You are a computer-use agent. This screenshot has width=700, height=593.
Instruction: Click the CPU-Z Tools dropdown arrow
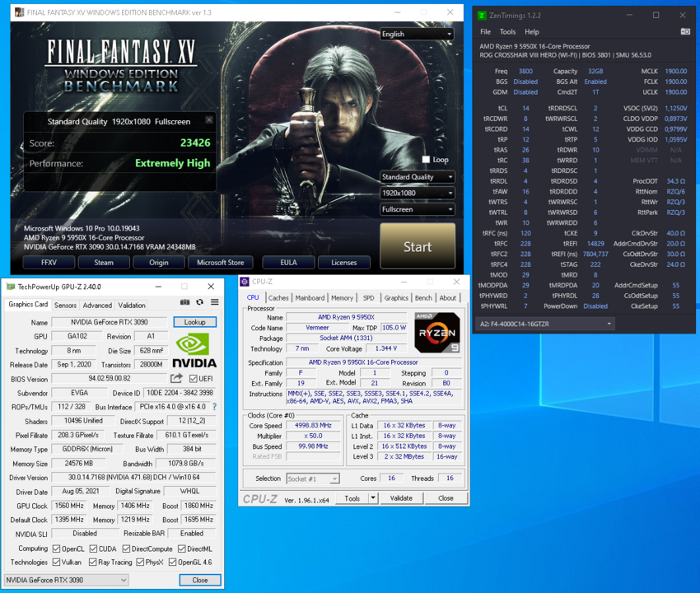373,498
